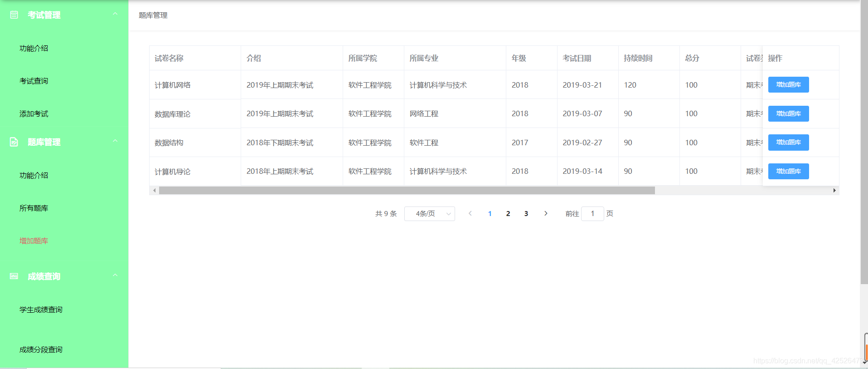Collapse the 考试管理 menu chevron

point(115,14)
